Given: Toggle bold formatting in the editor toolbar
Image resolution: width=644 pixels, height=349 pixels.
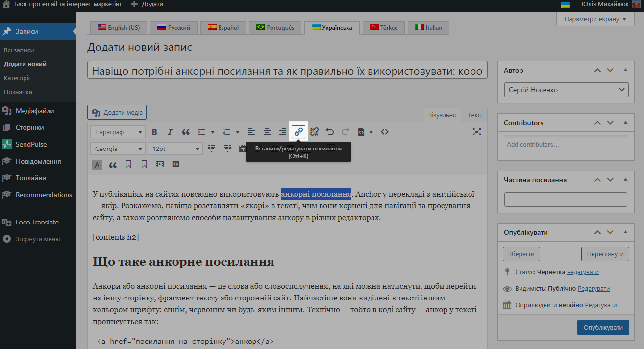Looking at the screenshot, I should click(x=154, y=132).
